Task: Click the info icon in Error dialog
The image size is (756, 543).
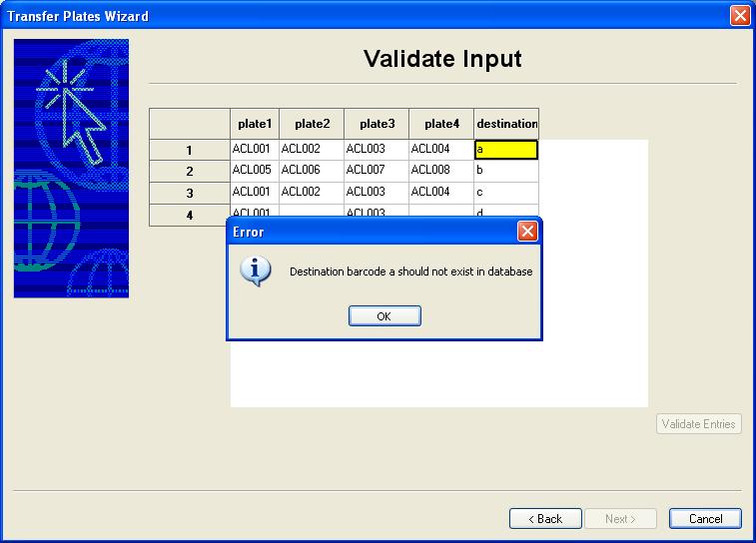Action: click(x=257, y=271)
